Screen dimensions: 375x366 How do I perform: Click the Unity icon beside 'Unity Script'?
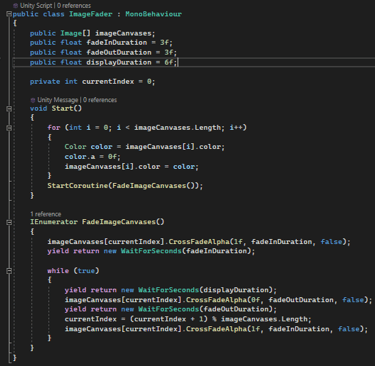click(15, 6)
